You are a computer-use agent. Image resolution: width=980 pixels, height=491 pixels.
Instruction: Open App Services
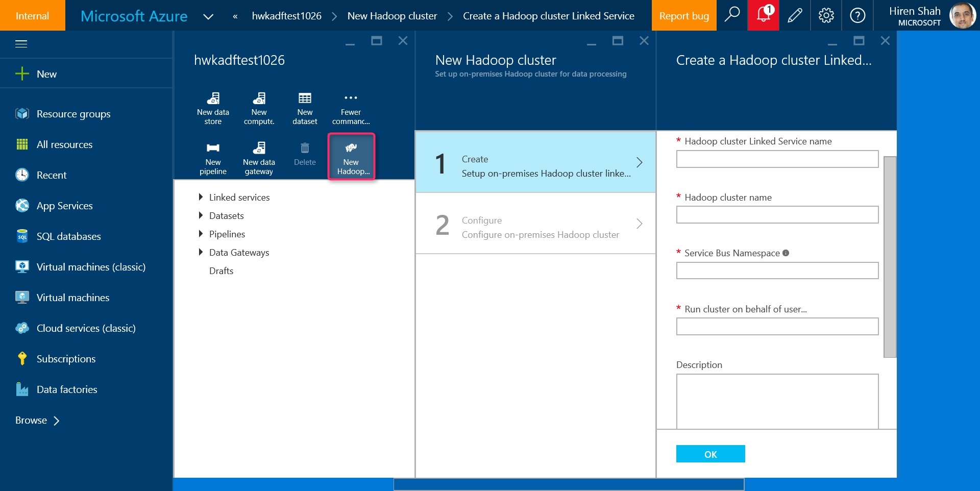coord(54,206)
